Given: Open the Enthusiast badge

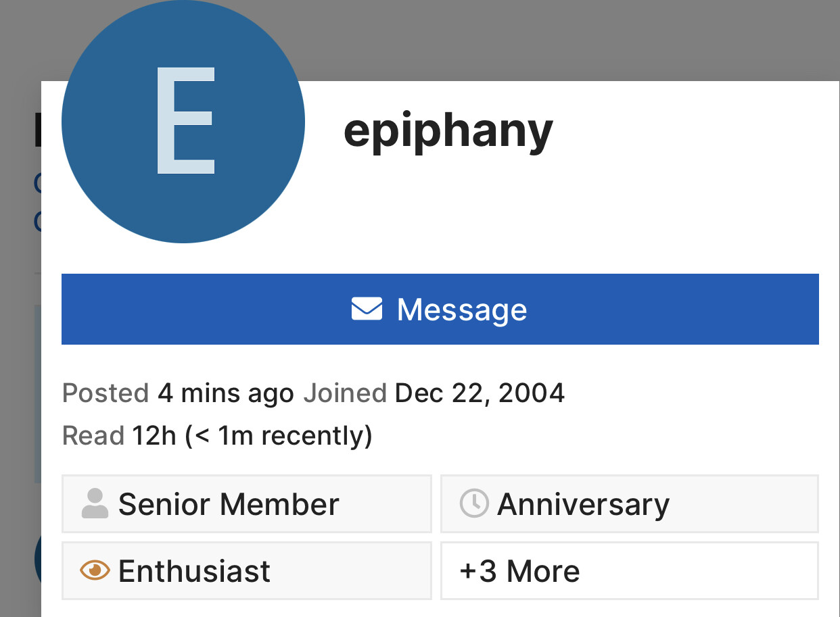Looking at the screenshot, I should coord(247,570).
